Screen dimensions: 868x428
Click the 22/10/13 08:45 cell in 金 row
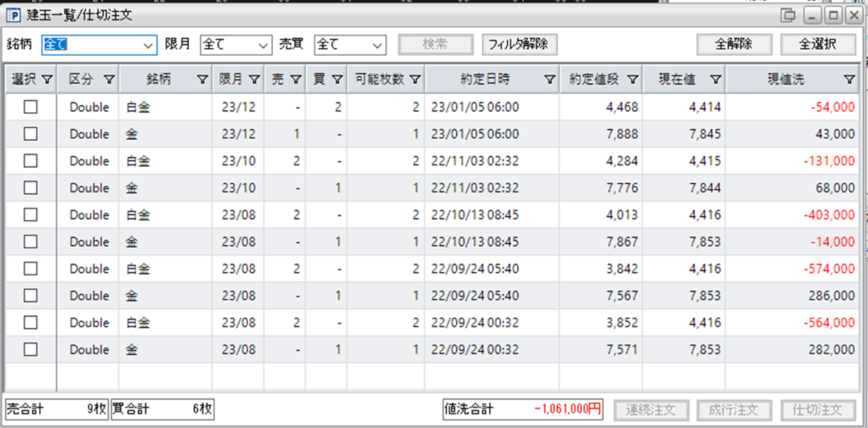click(492, 242)
